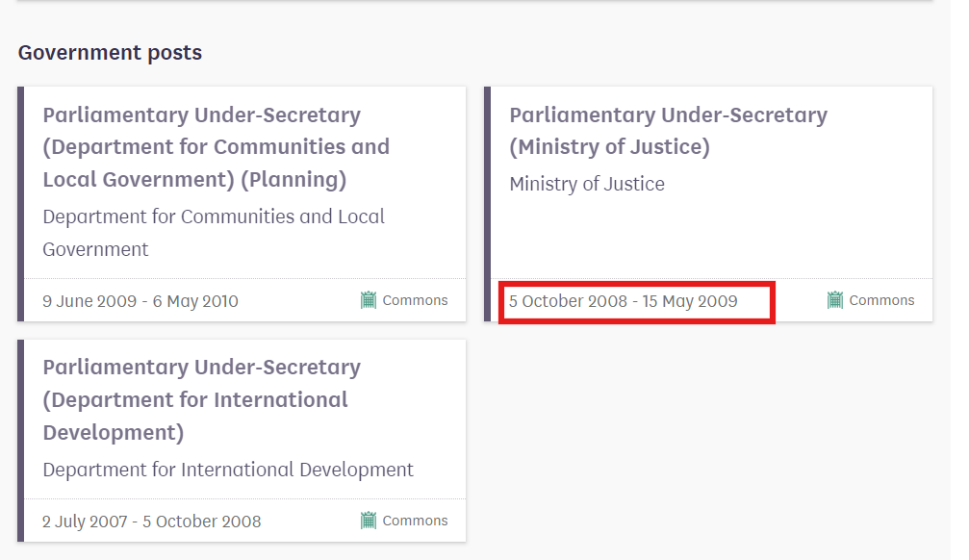Open Parliamentary Under-Secretary (International Development) title
The image size is (969, 560).
pyautogui.click(x=201, y=400)
